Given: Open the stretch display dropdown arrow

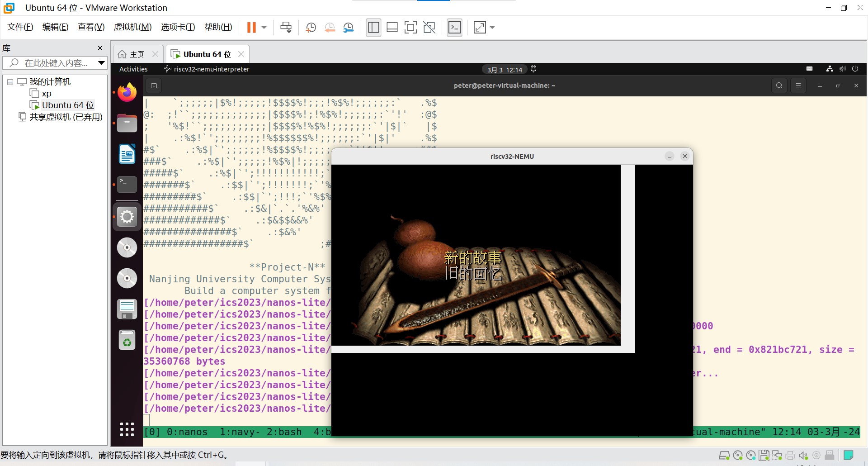Looking at the screenshot, I should click(x=492, y=28).
